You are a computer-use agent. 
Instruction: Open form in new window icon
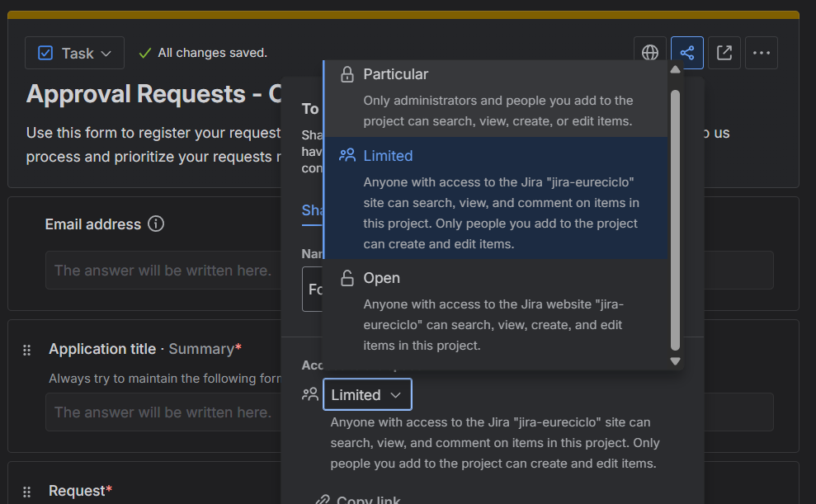coord(724,53)
